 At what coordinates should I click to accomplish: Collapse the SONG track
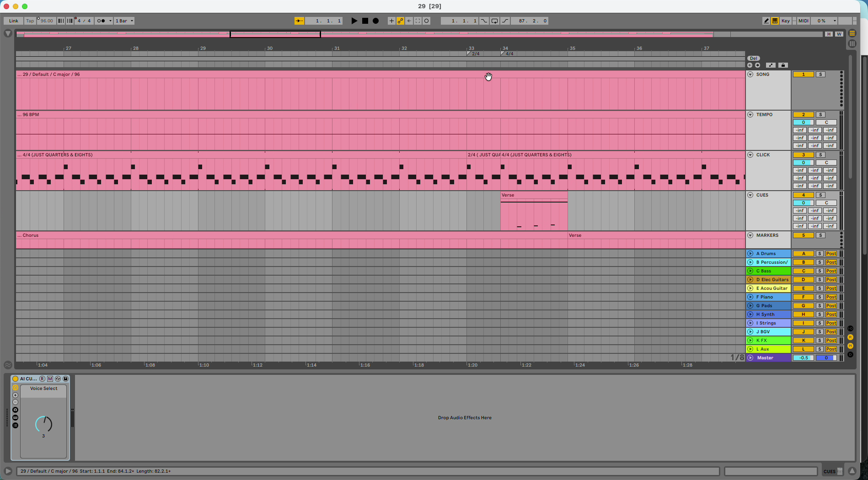(x=750, y=75)
